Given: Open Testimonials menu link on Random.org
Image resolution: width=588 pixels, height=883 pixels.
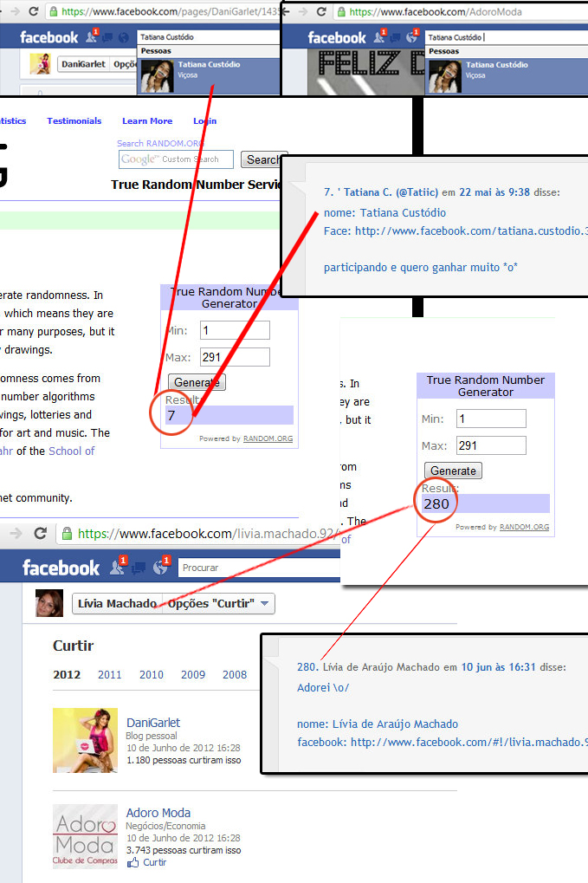Looking at the screenshot, I should pyautogui.click(x=74, y=121).
